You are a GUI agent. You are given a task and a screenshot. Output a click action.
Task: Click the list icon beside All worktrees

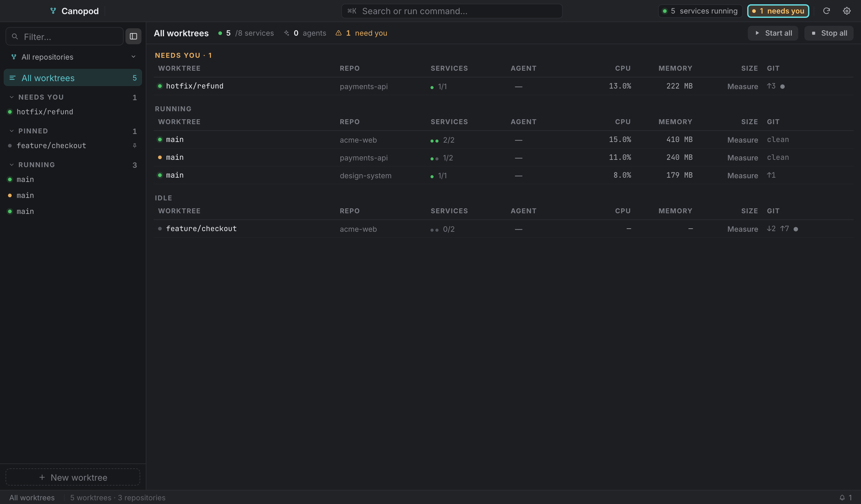12,78
